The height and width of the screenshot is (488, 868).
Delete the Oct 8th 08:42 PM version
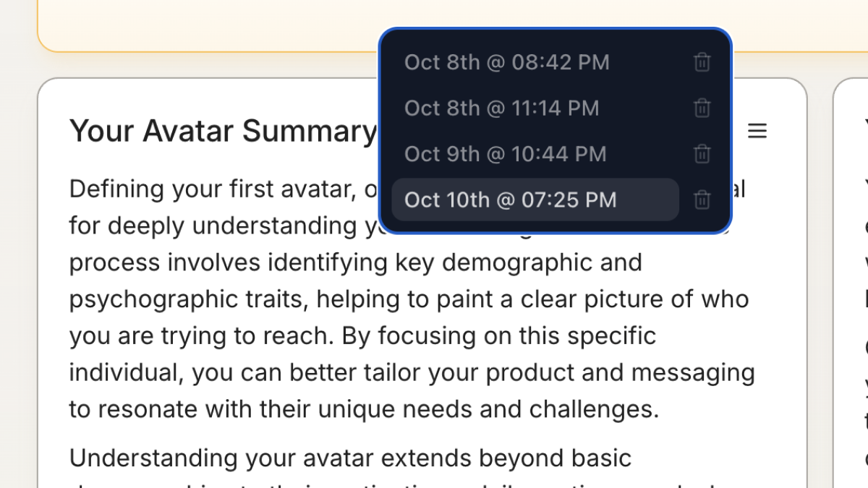tap(702, 62)
